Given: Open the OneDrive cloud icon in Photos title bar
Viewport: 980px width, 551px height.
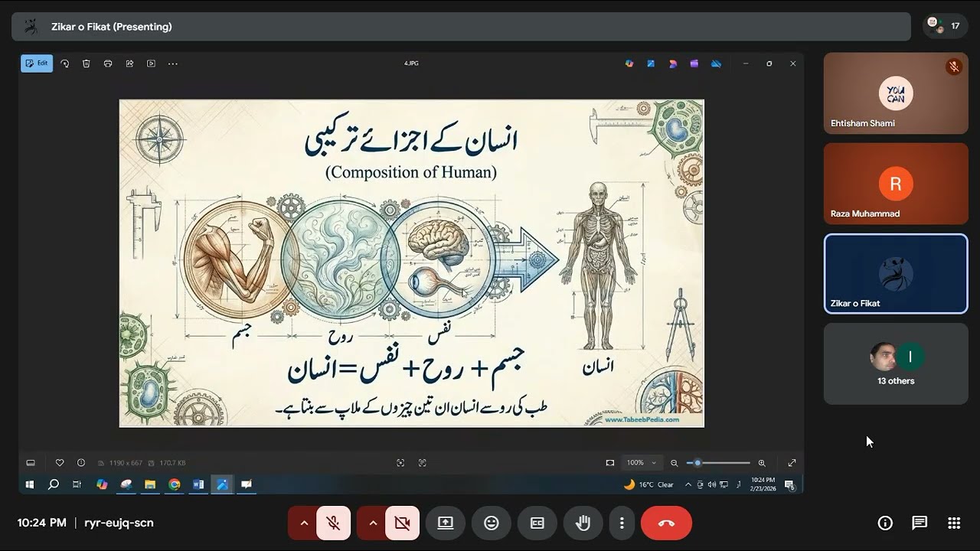Looking at the screenshot, I should (716, 64).
